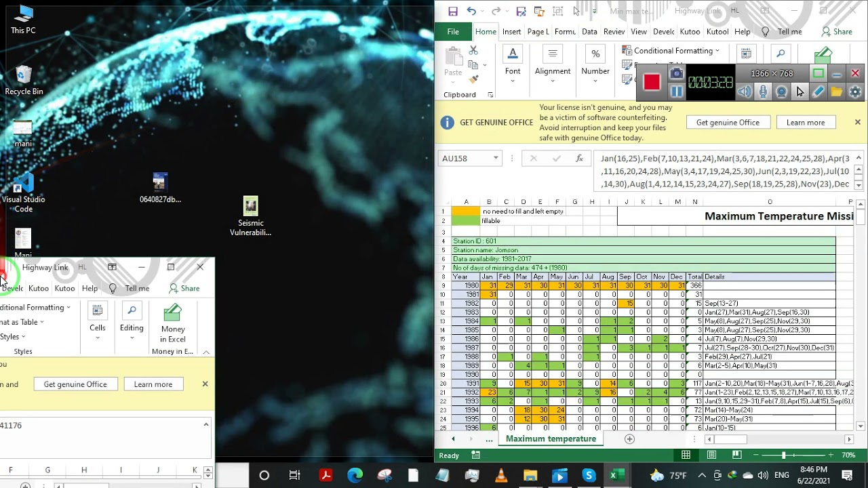Open Skype from the taskbar
The image size is (868, 488).
point(589,476)
